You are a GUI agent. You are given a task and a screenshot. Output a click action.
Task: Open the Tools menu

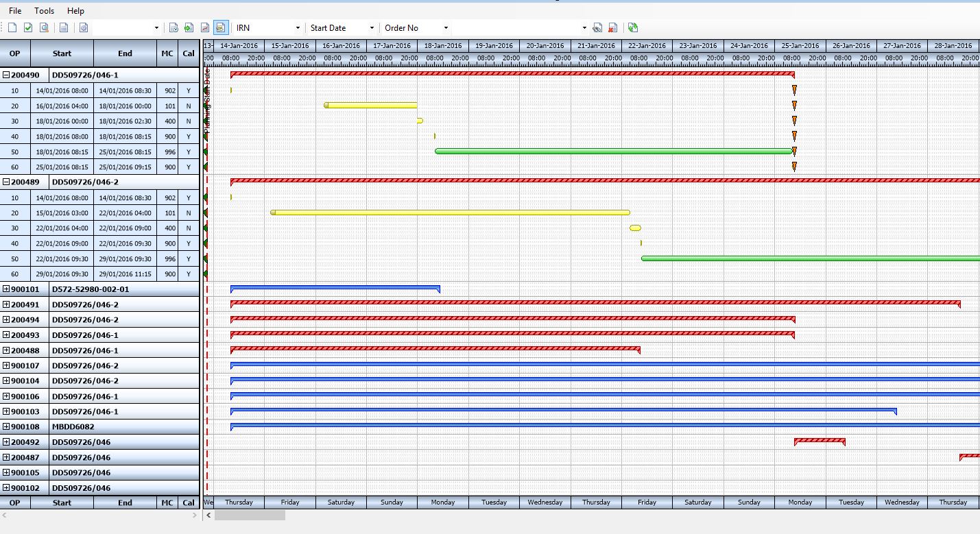tap(43, 10)
